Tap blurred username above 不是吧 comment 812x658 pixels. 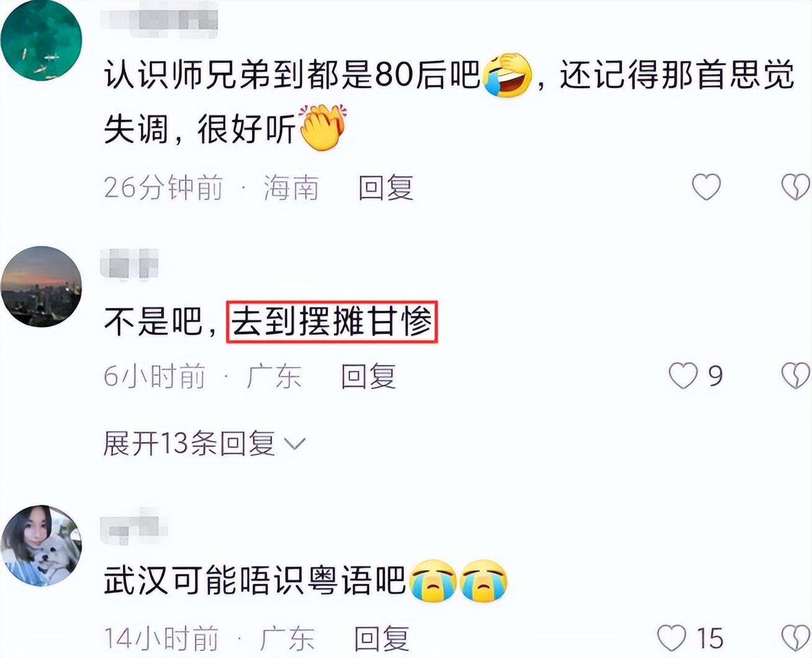pyautogui.click(x=130, y=264)
